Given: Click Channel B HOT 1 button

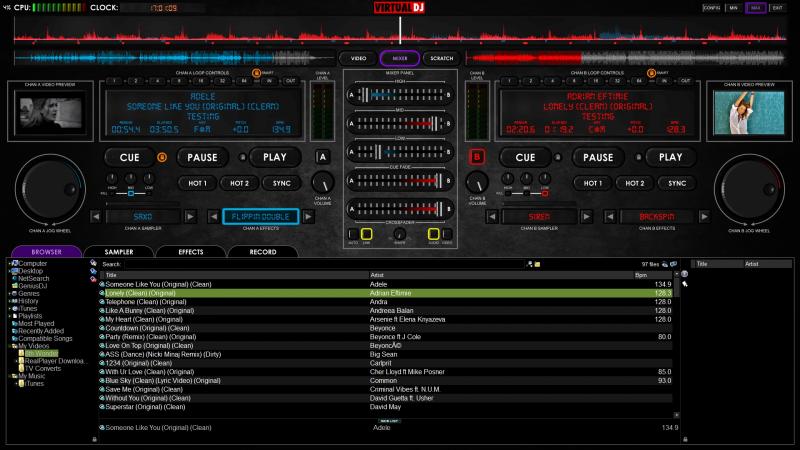Looking at the screenshot, I should click(592, 183).
